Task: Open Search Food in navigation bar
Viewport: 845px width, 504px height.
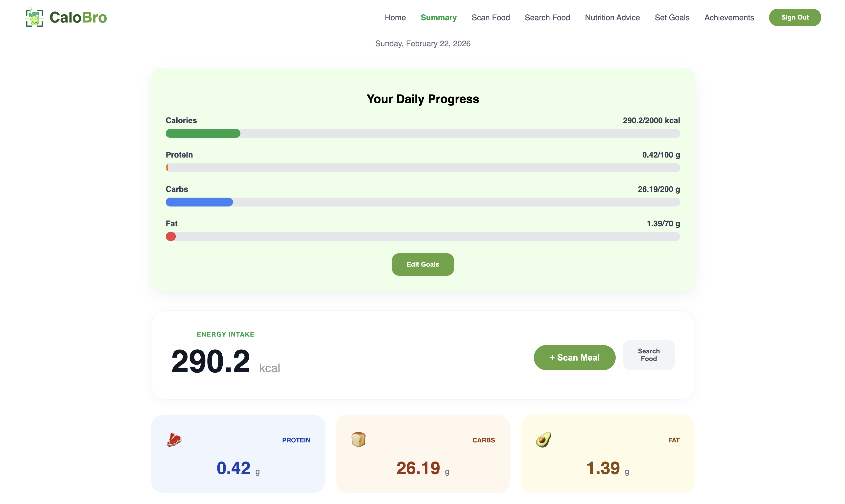Action: point(547,18)
